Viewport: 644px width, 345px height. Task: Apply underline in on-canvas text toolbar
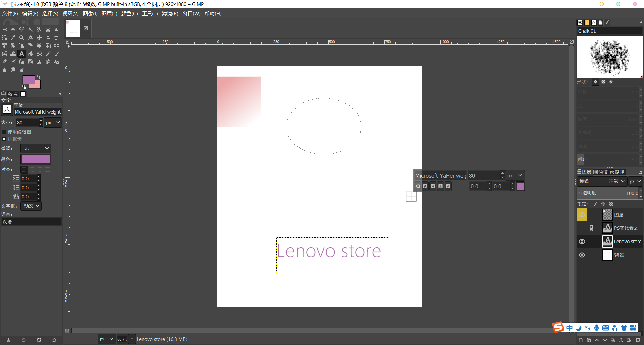441,186
